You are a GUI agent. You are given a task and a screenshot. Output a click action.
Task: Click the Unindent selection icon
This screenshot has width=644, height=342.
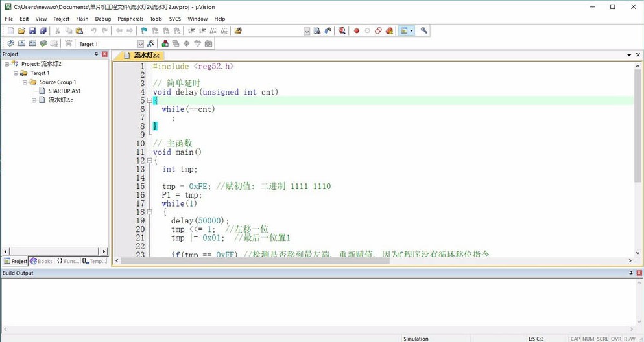[x=202, y=30]
